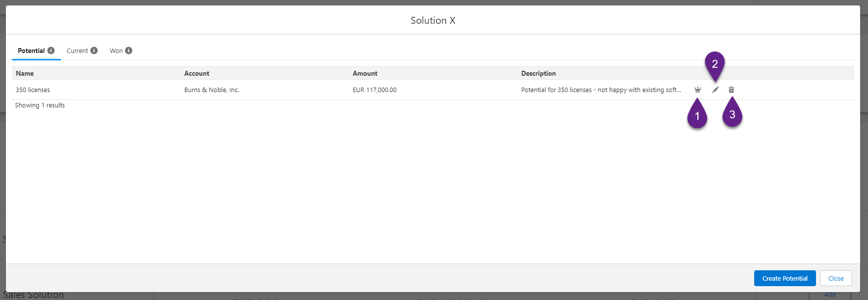Select the 350 licenses name cell
The height and width of the screenshot is (300, 868).
pyautogui.click(x=33, y=90)
